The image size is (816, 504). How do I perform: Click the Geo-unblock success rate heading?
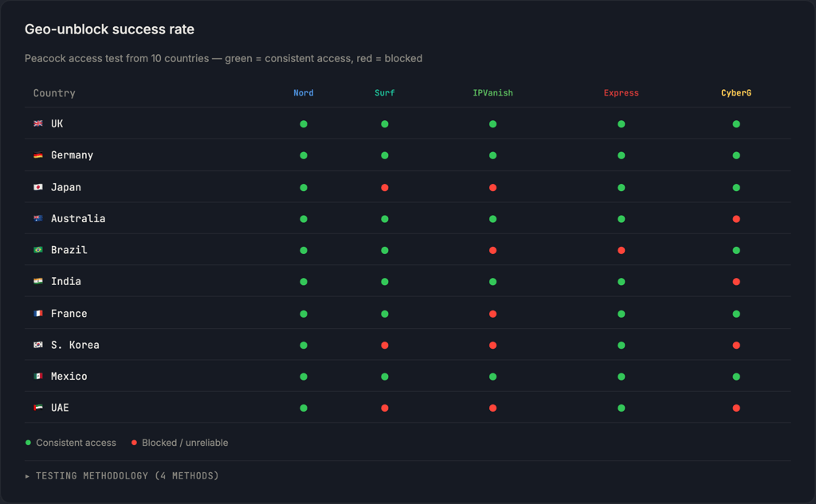tap(109, 29)
